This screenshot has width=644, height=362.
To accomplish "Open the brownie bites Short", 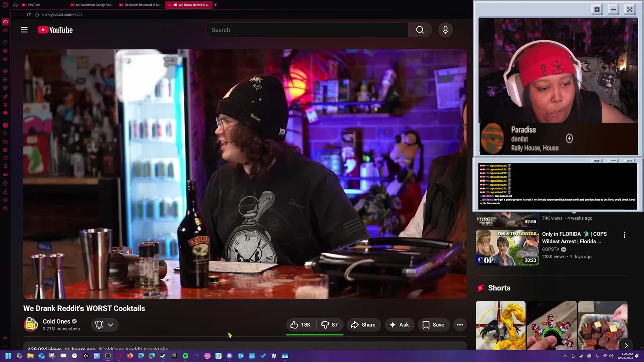I will (x=603, y=325).
